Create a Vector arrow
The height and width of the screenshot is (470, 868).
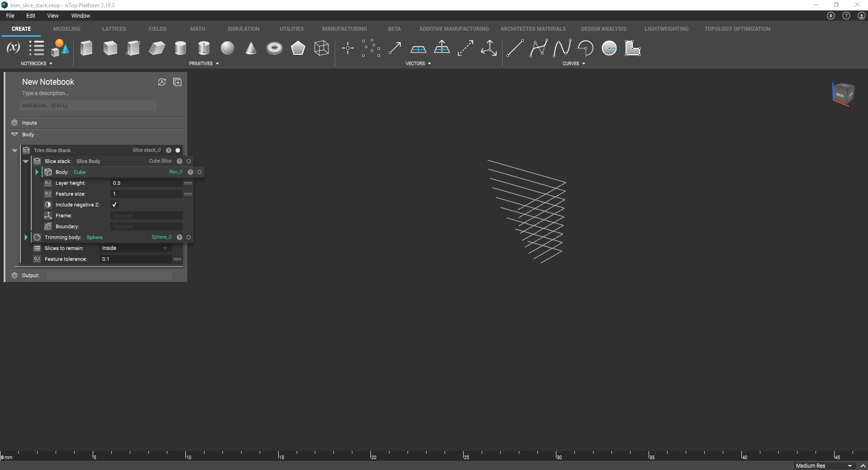click(395, 48)
